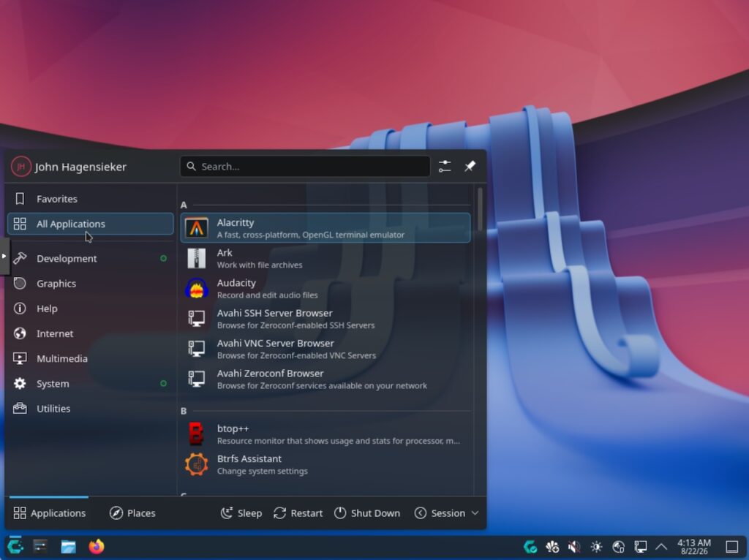749x560 pixels.
Task: Open the system update tray icon
Action: (x=530, y=546)
